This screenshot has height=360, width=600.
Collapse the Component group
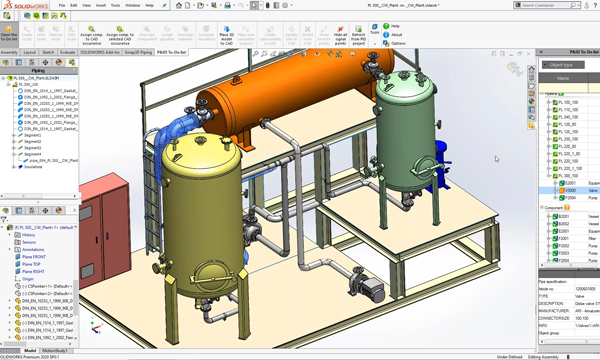point(542,207)
